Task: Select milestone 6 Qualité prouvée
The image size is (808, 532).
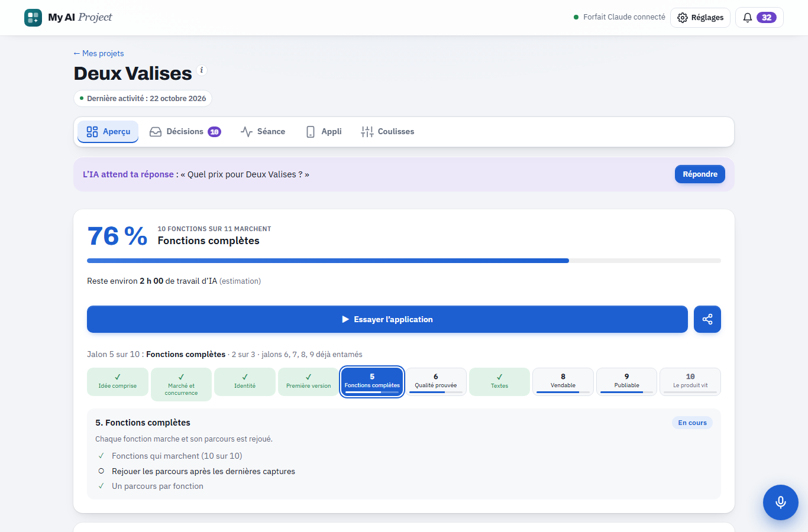Action: point(436,382)
